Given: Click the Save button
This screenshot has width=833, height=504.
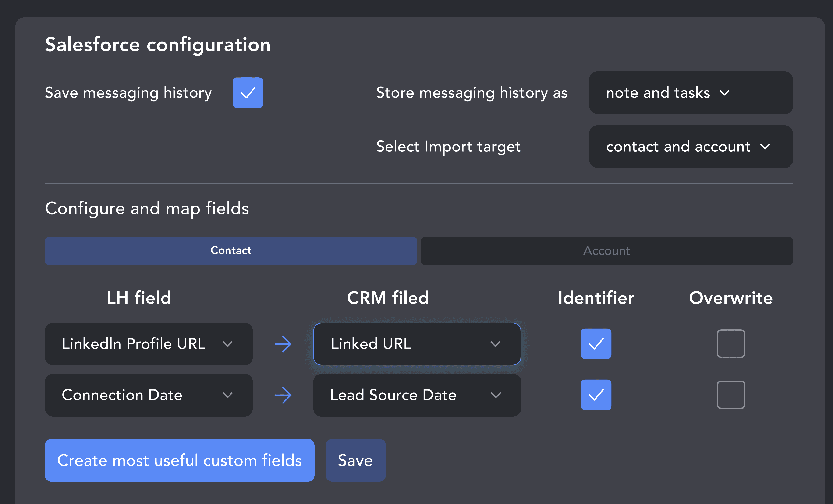Looking at the screenshot, I should click(355, 460).
